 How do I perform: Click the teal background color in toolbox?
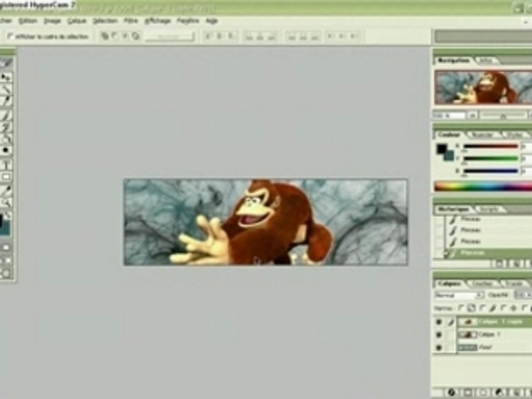(x=6, y=230)
